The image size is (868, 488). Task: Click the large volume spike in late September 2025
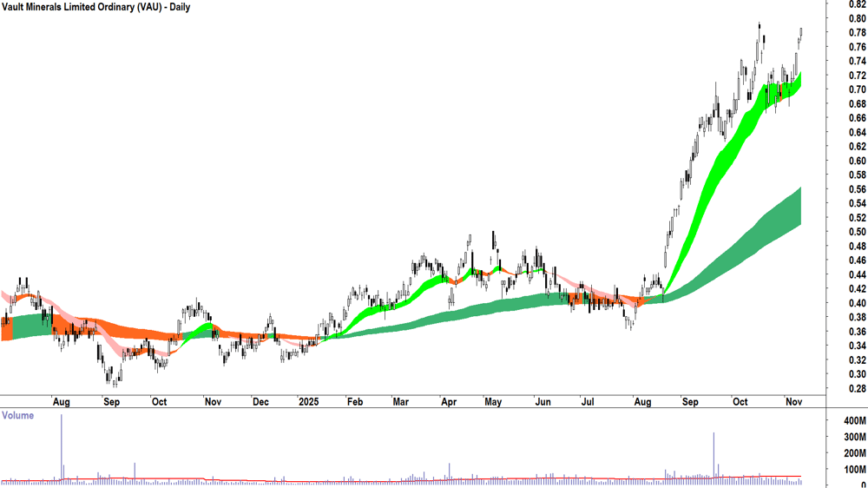pyautogui.click(x=714, y=458)
